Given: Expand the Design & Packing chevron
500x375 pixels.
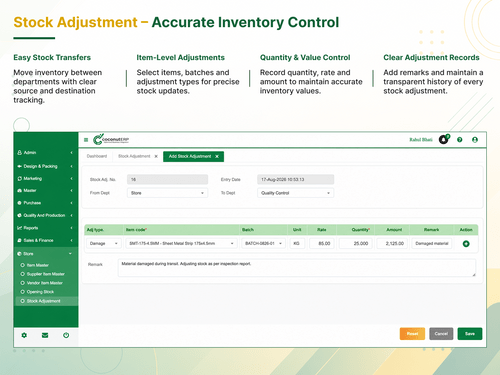Looking at the screenshot, I should coord(71,166).
